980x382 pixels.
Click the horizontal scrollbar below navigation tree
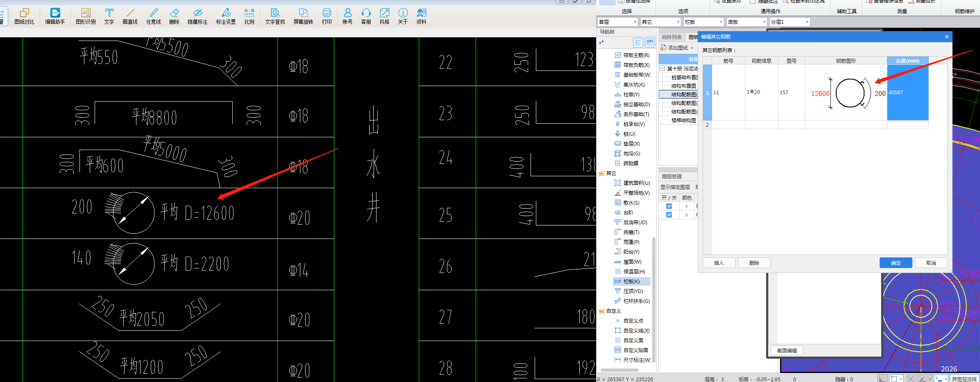[x=619, y=370]
